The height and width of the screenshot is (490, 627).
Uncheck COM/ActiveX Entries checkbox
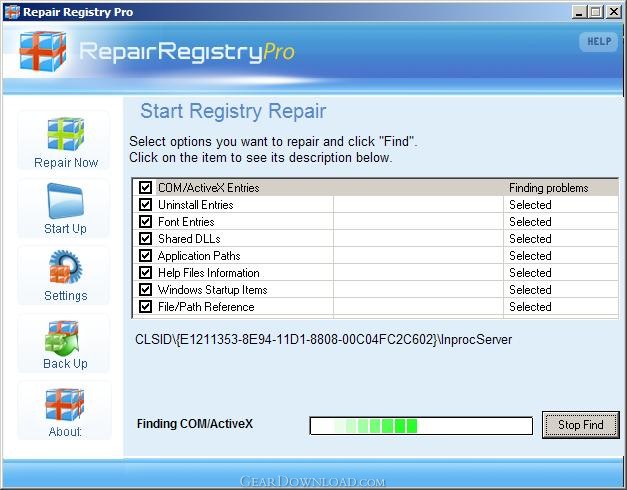(x=145, y=188)
